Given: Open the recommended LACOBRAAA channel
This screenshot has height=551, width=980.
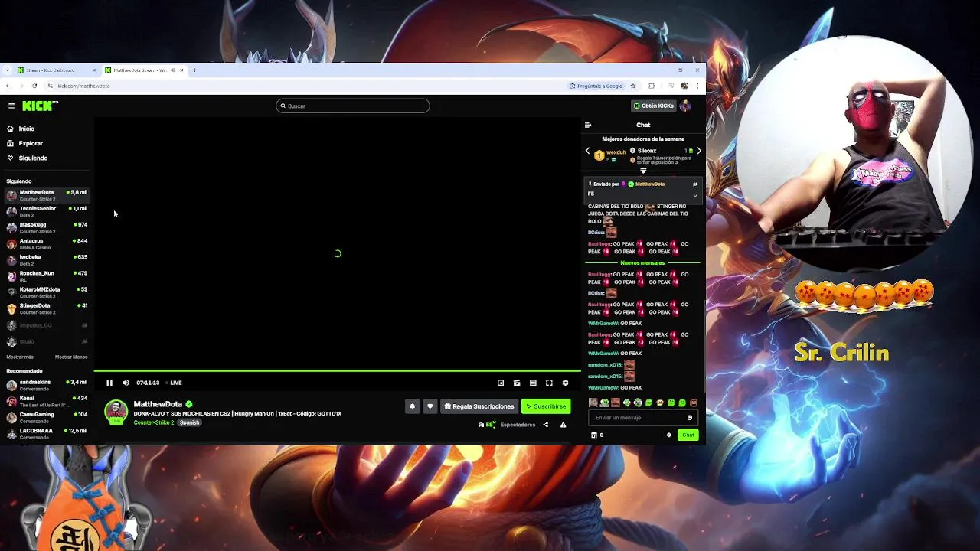Looking at the screenshot, I should pos(47,433).
